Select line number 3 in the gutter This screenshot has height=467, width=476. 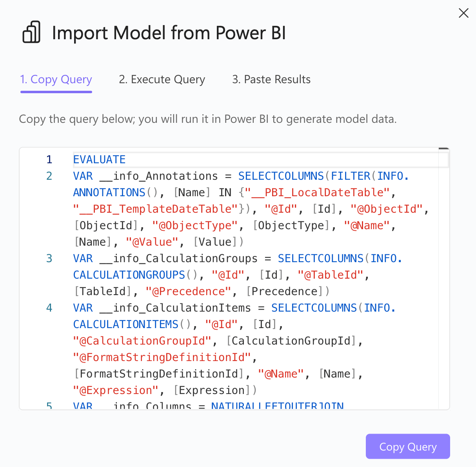49,259
